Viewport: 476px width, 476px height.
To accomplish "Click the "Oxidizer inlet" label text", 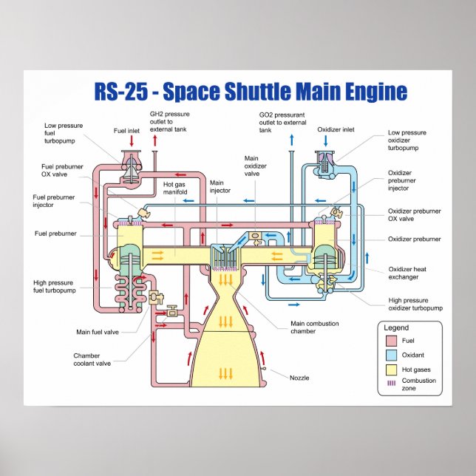I will click(336, 129).
